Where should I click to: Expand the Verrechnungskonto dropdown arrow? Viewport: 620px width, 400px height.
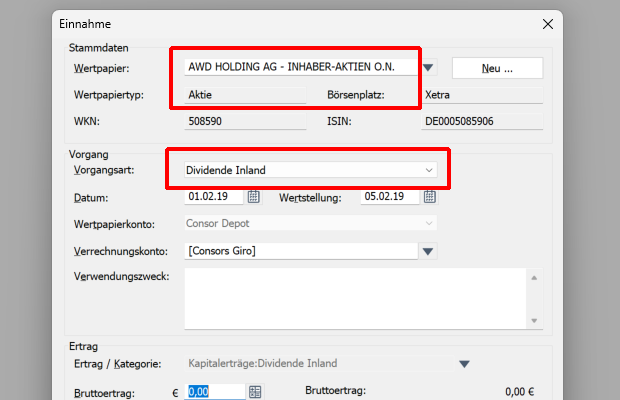(x=428, y=251)
